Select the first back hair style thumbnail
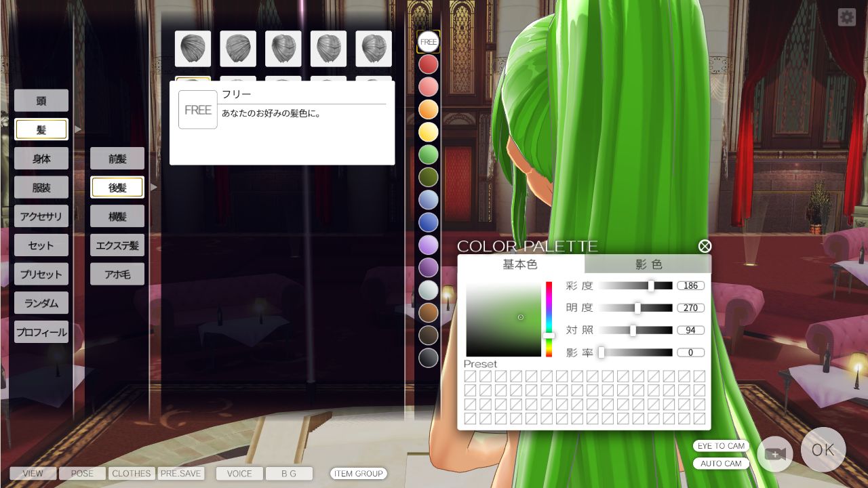Screen dimensions: 868x488 pos(193,49)
